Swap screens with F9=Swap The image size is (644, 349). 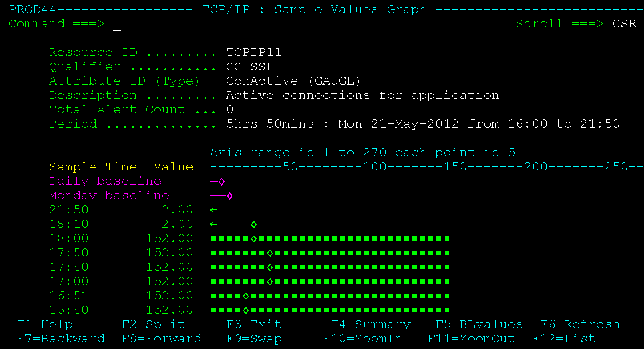pos(254,339)
